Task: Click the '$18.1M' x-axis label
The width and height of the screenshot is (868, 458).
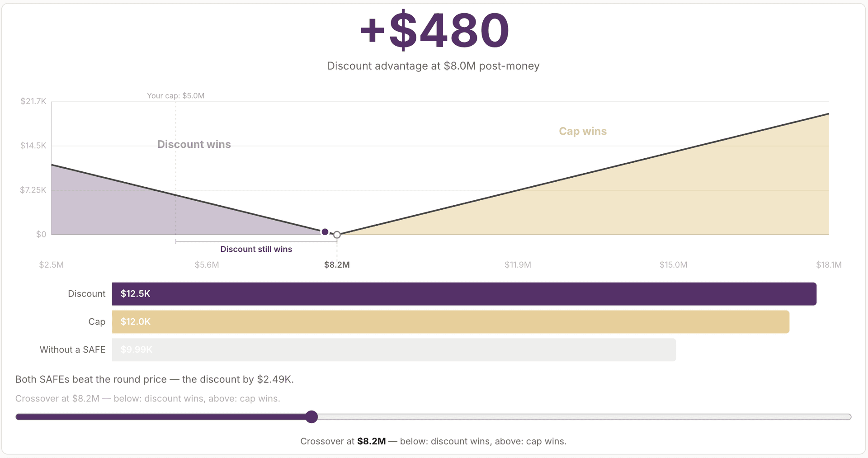Action: coord(829,265)
